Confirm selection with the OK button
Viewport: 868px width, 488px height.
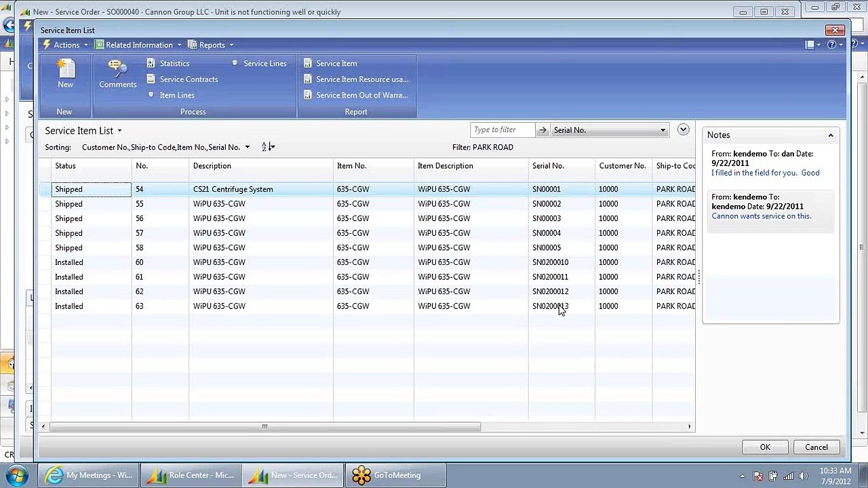click(765, 447)
